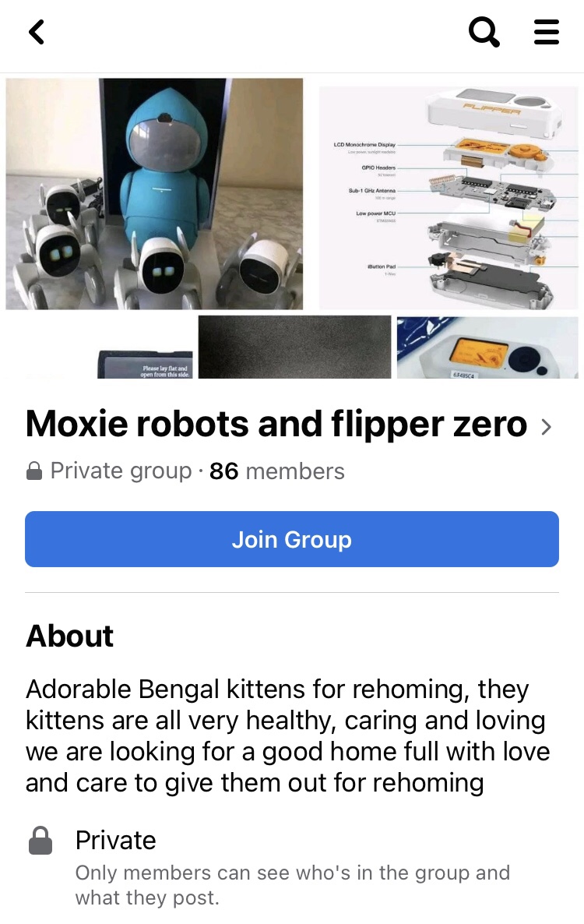Screen dimensions: 584x924
Task: Open the 'Please lay flat' box photo
Action: 145,364
